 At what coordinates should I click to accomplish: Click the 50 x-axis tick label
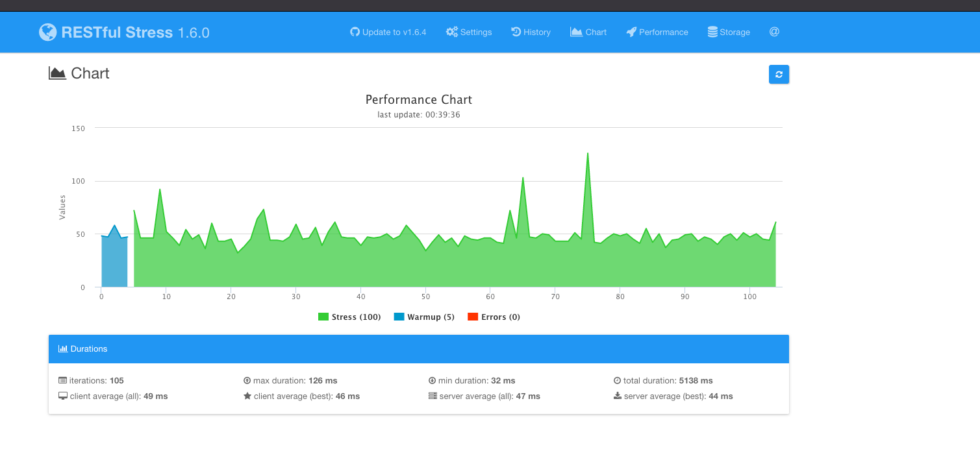(425, 297)
